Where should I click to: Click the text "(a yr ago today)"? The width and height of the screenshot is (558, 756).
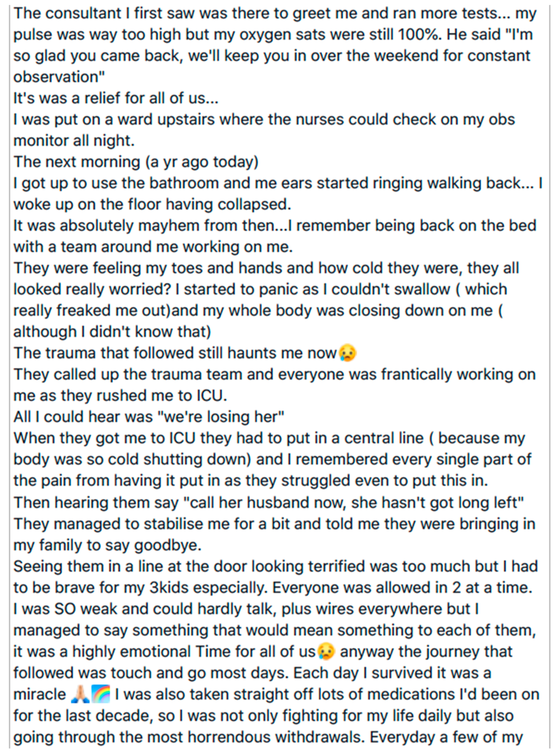pos(202,162)
